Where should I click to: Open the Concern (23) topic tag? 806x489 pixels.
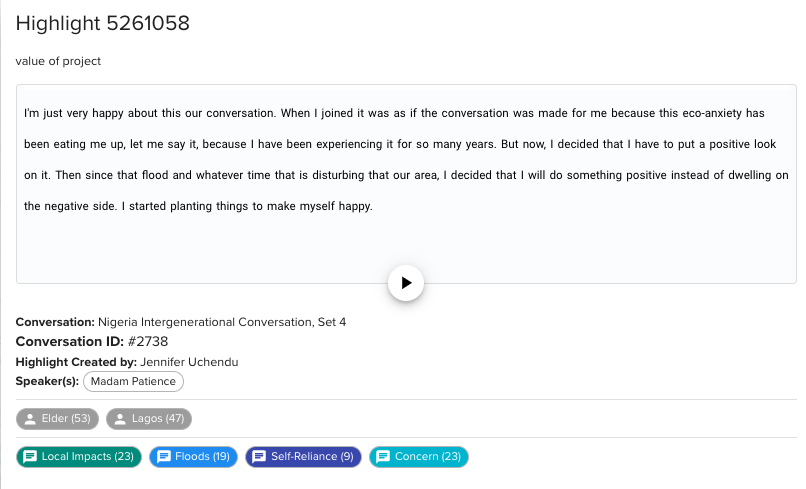click(419, 457)
